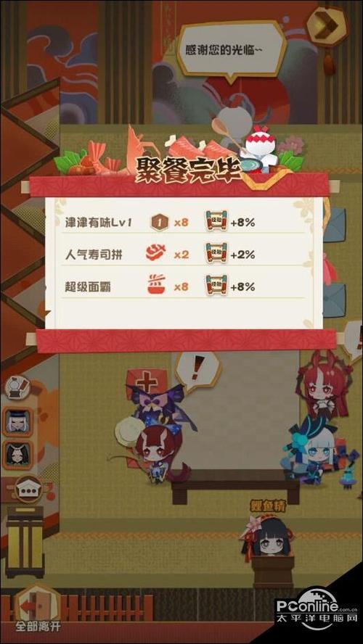
Task: Open the cooking pot icon in sidebar
Action: click(17, 388)
